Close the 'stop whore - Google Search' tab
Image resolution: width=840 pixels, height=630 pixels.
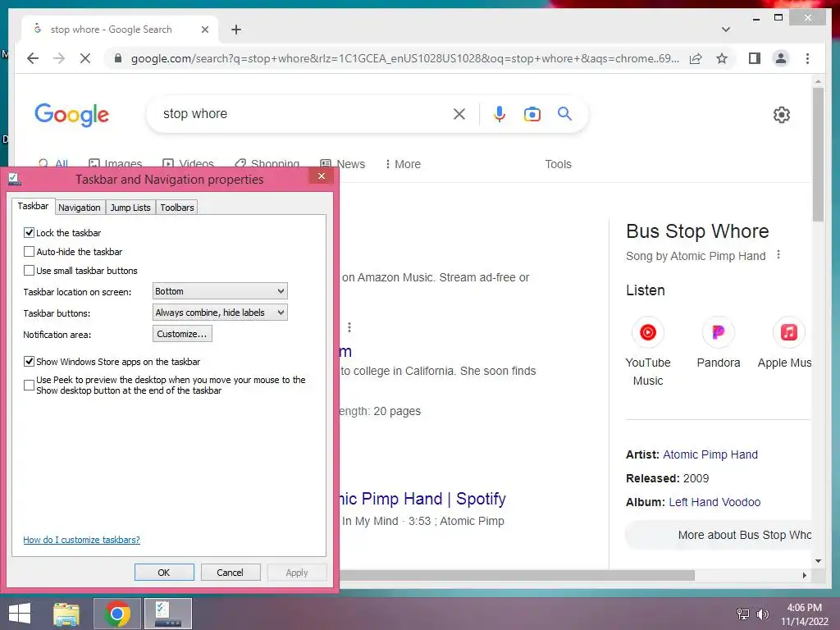tap(204, 30)
